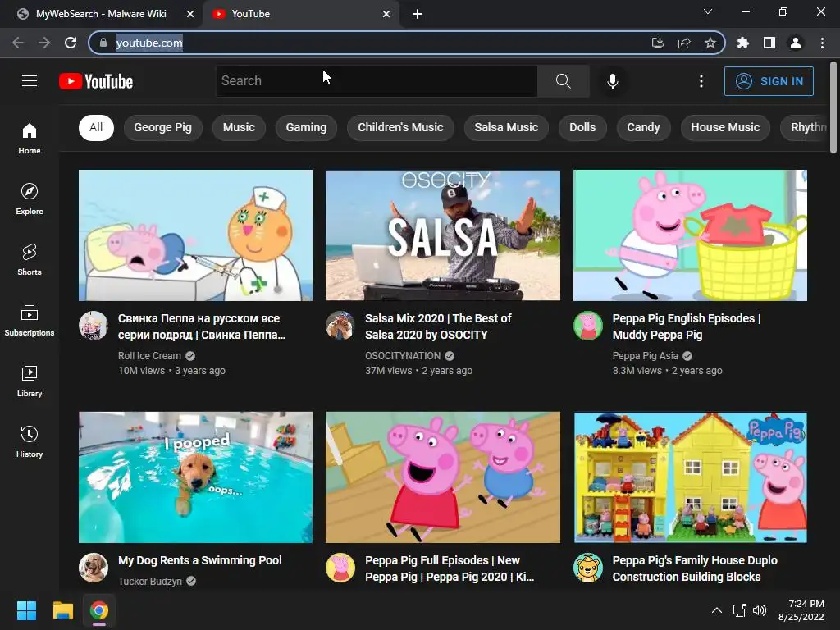
Task: Open My Dog Rents a Swimming Pool title
Action: click(200, 560)
